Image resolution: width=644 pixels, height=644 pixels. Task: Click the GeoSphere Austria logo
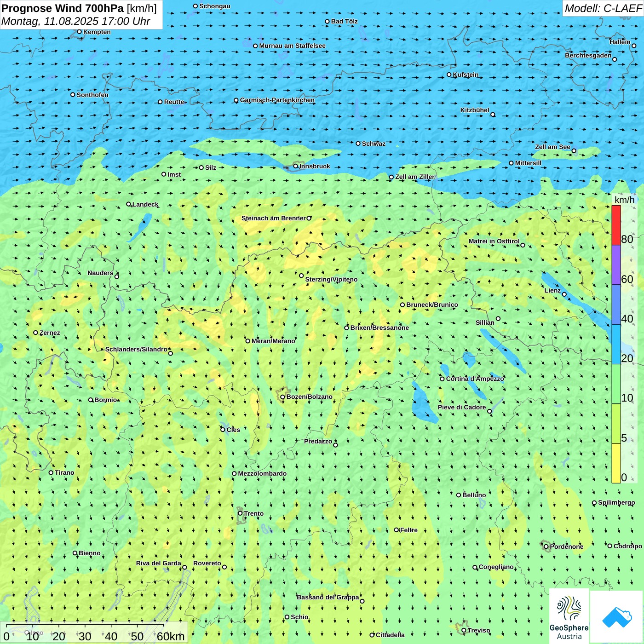click(x=569, y=616)
